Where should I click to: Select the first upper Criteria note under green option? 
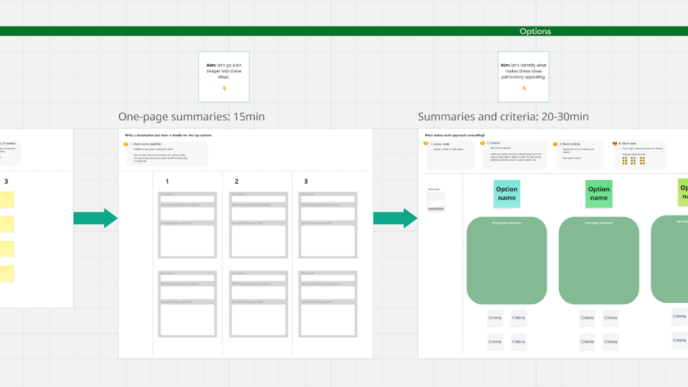pos(587,318)
